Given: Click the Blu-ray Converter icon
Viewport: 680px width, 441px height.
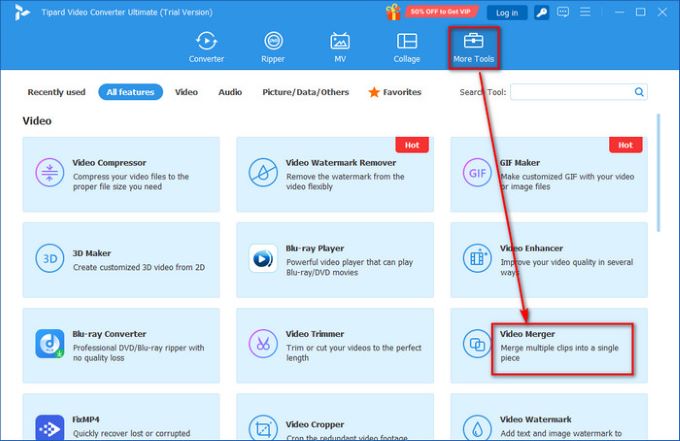Looking at the screenshot, I should click(x=49, y=343).
